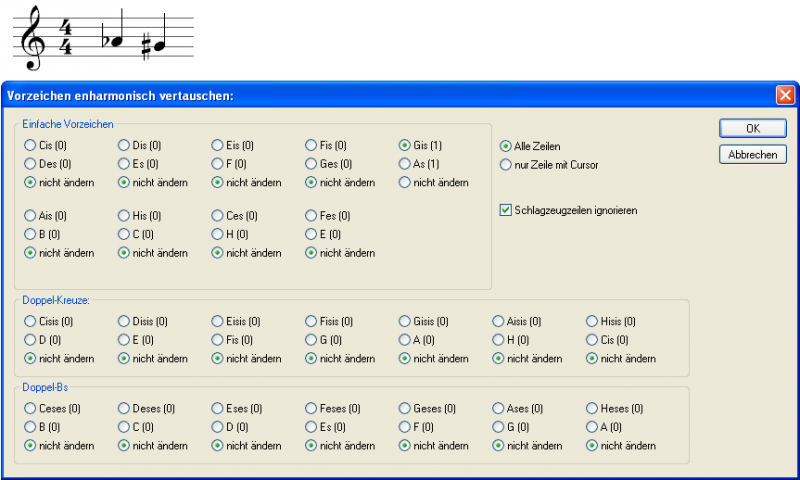
Task: Pick nicht ändern below As (1)
Action: [405, 182]
